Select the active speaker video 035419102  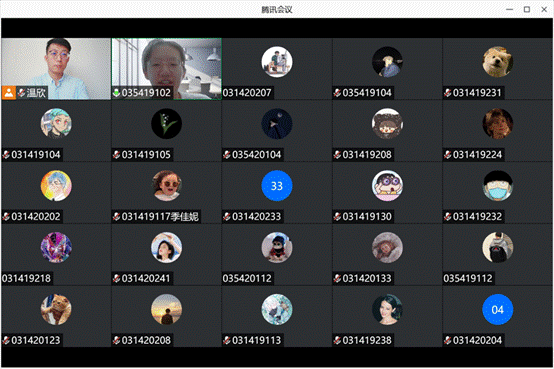(x=167, y=69)
